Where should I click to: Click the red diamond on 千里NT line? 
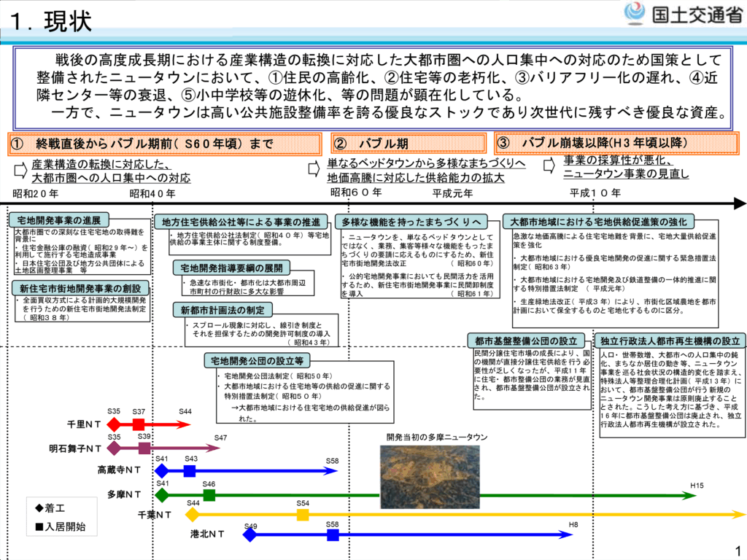113,424
